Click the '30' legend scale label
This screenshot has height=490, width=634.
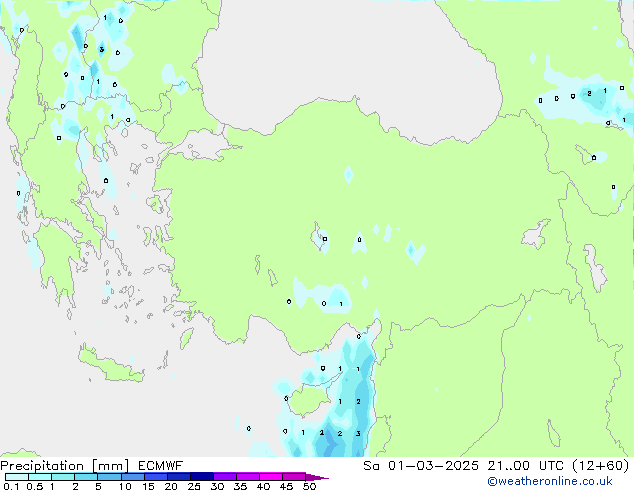(217, 486)
